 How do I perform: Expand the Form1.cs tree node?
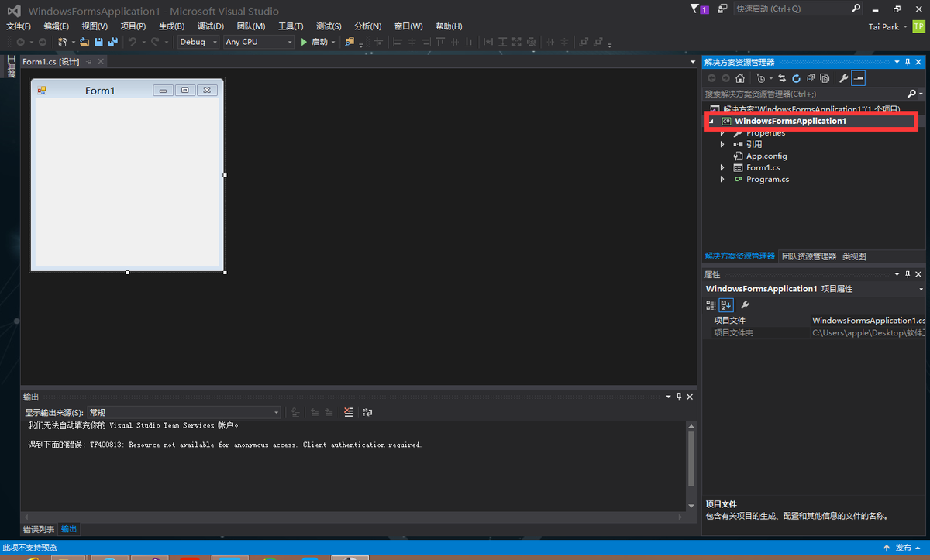[722, 167]
